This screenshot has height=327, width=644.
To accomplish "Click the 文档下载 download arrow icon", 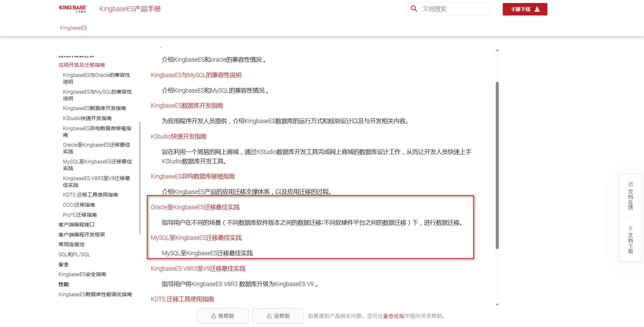I will click(x=630, y=228).
